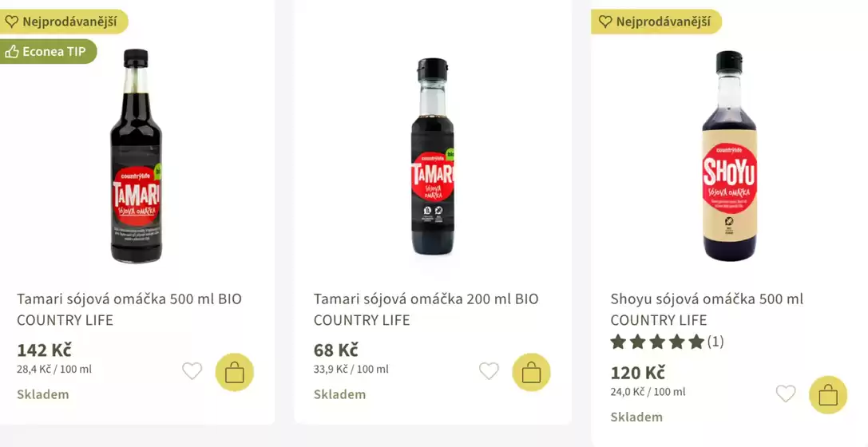Screen dimensions: 868x447
Task: Click the Econea TIP thumbs-up icon
Action: click(x=12, y=52)
